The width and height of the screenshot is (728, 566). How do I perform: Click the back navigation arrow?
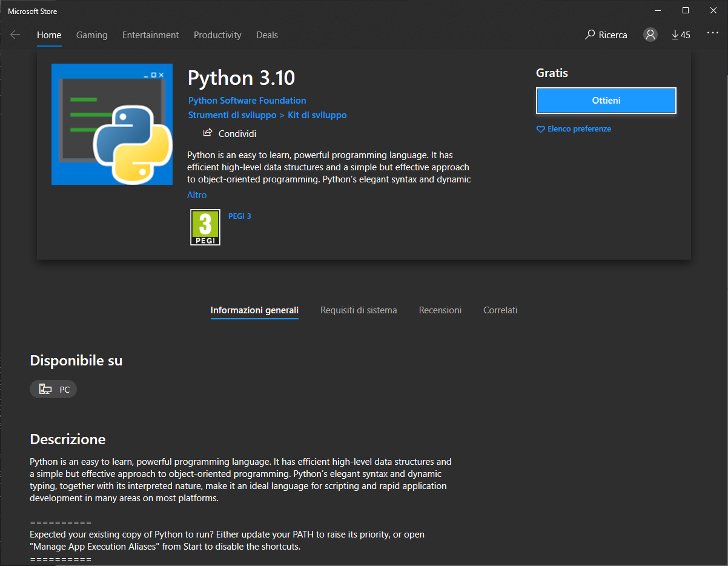pyautogui.click(x=15, y=35)
